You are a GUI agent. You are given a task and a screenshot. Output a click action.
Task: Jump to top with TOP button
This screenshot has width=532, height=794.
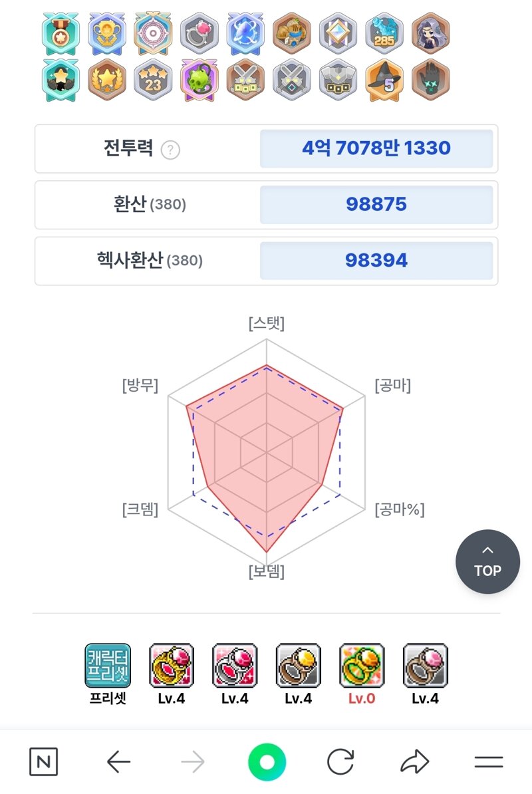[487, 561]
